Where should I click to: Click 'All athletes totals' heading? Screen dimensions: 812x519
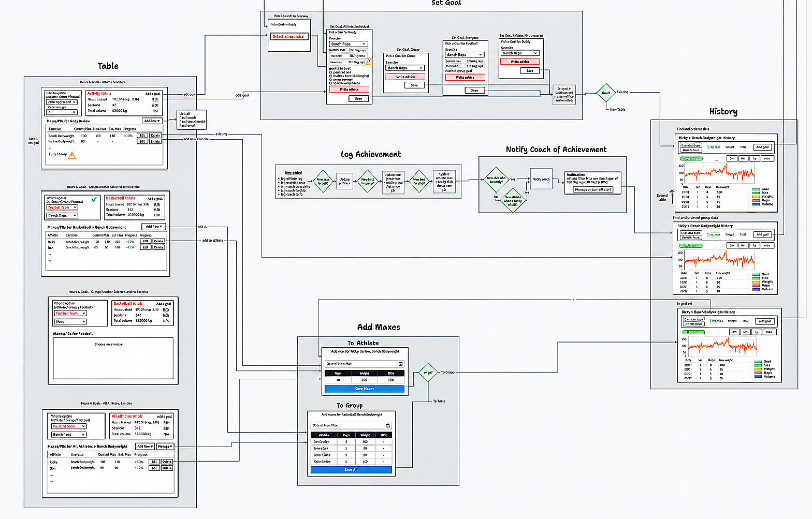tap(127, 416)
